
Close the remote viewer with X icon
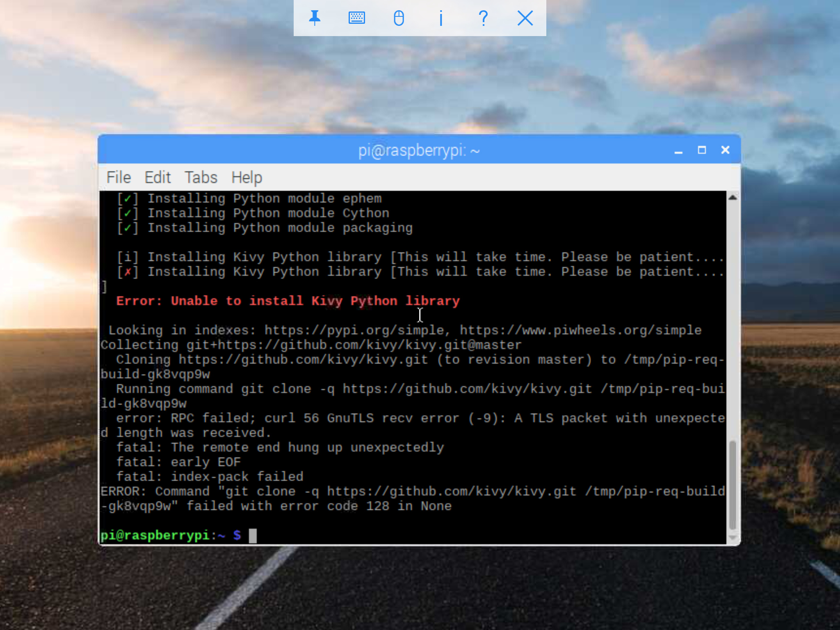click(525, 18)
